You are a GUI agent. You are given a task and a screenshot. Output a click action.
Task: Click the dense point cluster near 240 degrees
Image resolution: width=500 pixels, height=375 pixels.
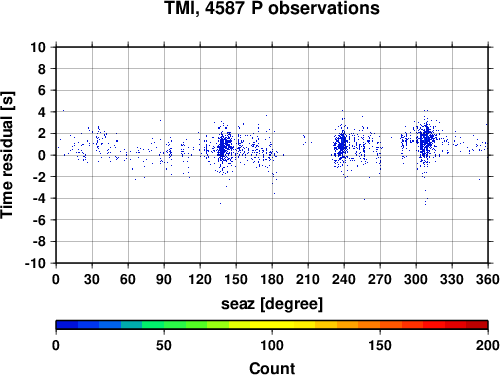341,145
